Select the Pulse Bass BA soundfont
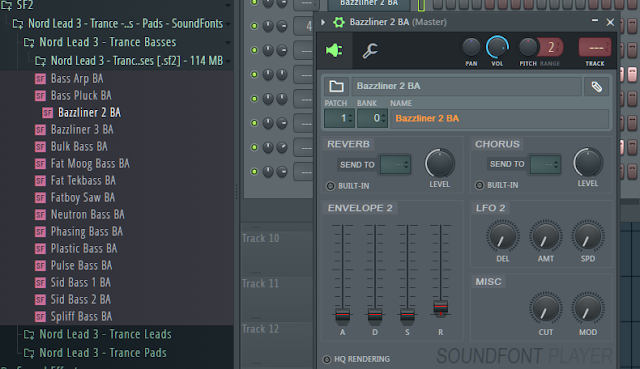 [74, 266]
